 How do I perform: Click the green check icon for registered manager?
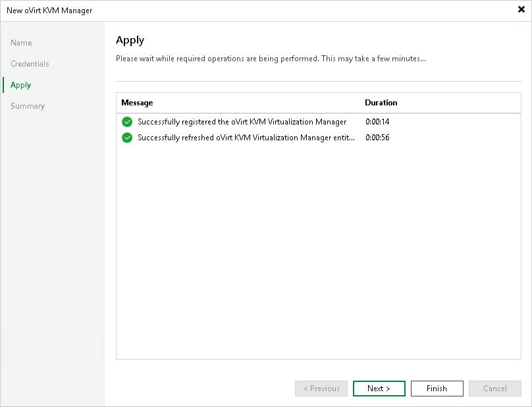[x=127, y=122]
